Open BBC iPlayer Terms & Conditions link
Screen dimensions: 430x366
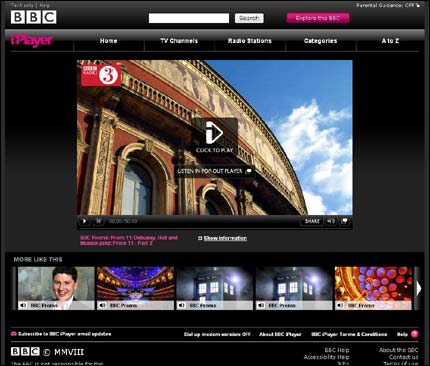click(349, 334)
